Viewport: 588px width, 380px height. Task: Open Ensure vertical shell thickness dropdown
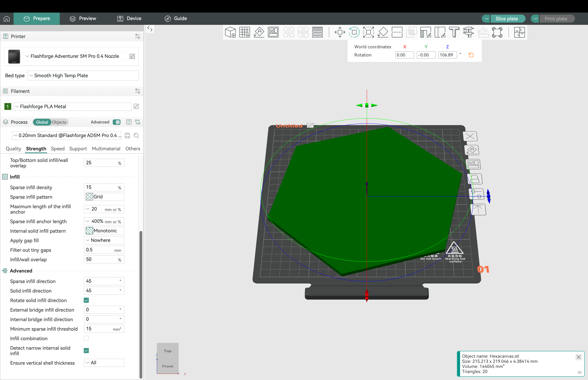tap(104, 363)
